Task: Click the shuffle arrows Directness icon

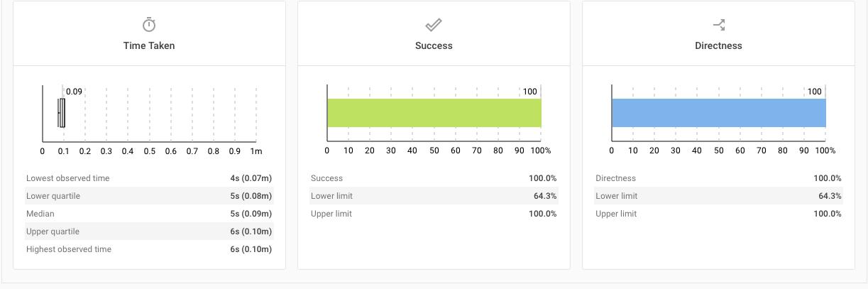Action: 719,25
